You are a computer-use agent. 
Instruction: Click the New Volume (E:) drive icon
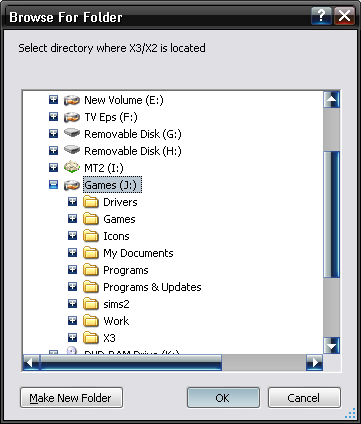[x=72, y=100]
